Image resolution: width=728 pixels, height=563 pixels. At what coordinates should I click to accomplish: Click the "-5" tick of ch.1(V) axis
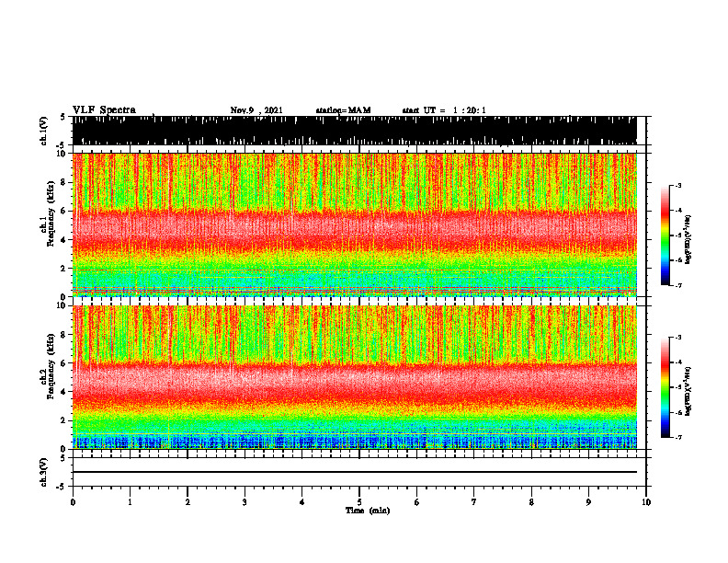coord(62,145)
